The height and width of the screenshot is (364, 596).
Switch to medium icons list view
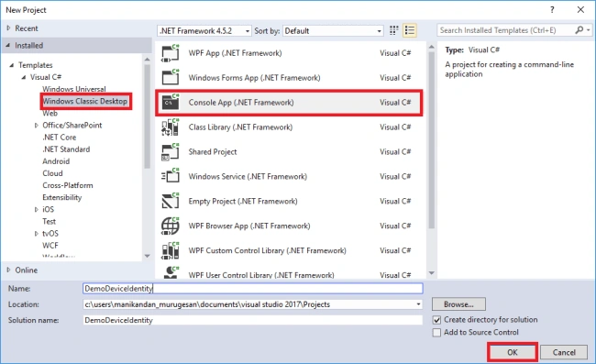(x=410, y=30)
